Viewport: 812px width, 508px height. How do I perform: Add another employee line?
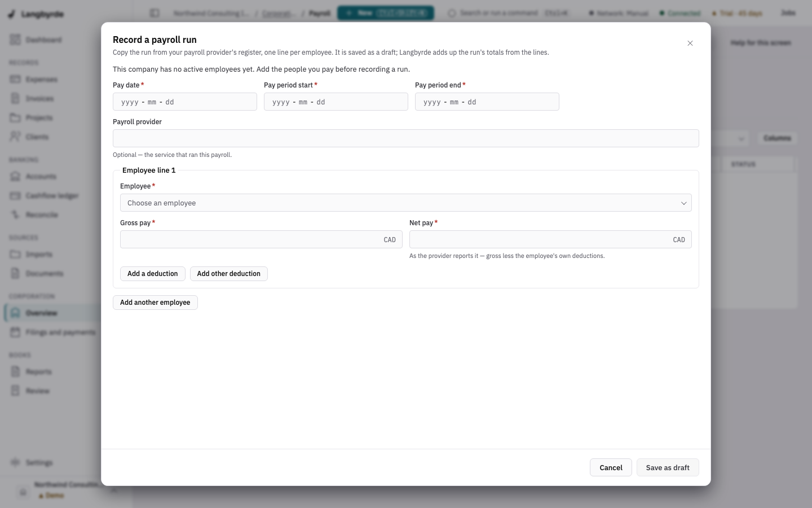click(x=155, y=303)
